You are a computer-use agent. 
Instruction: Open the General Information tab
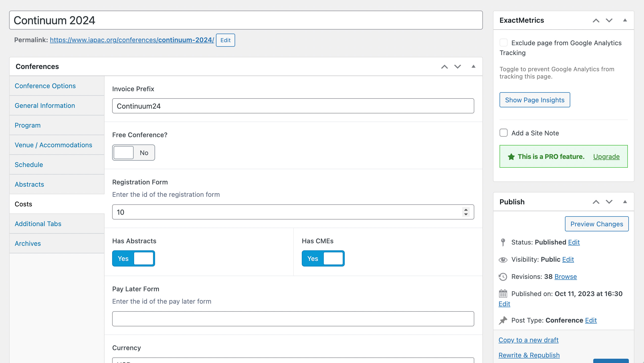point(57,106)
